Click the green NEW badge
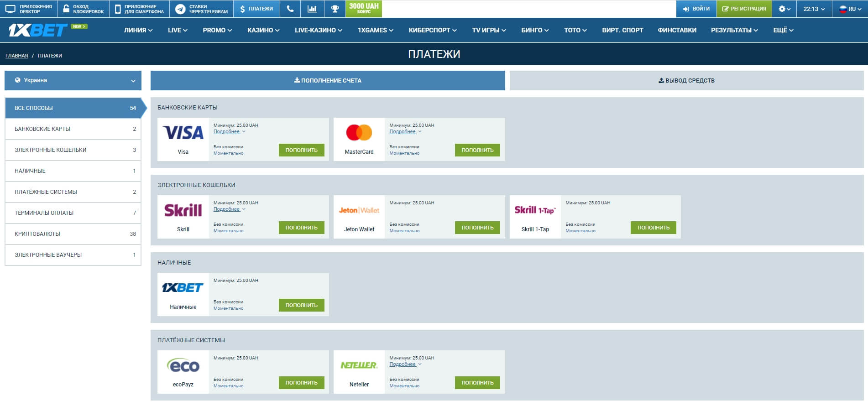The image size is (868, 406). (x=78, y=26)
